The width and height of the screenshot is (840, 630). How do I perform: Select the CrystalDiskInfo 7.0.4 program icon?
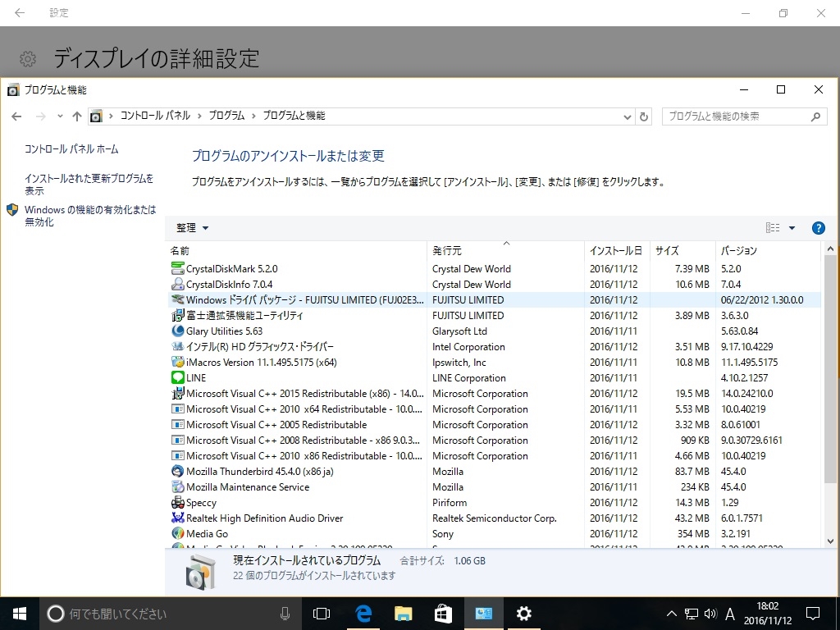(x=177, y=284)
